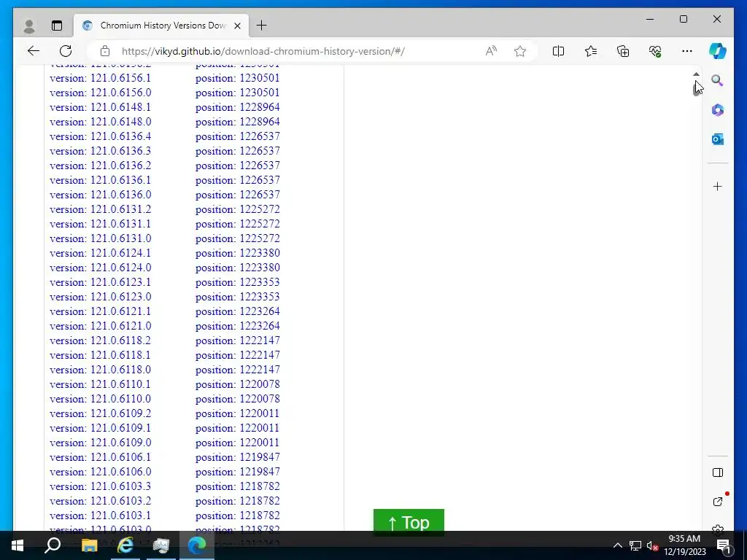The width and height of the screenshot is (747, 560).
Task: Open Windows taskbar search
Action: 53,545
